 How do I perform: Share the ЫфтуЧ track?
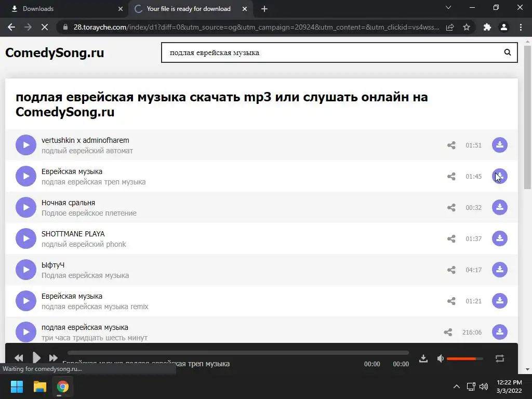click(x=451, y=270)
